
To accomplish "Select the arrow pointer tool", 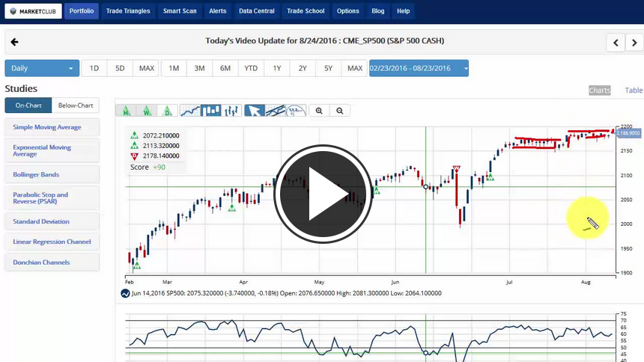I will tap(255, 111).
